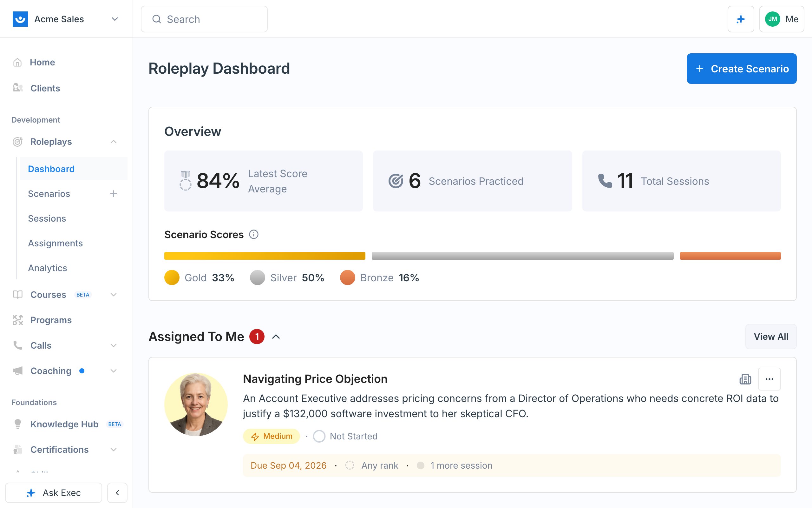Click the Due Sep 04, 2026 text
Viewport: 812px width, 508px height.
[289, 465]
